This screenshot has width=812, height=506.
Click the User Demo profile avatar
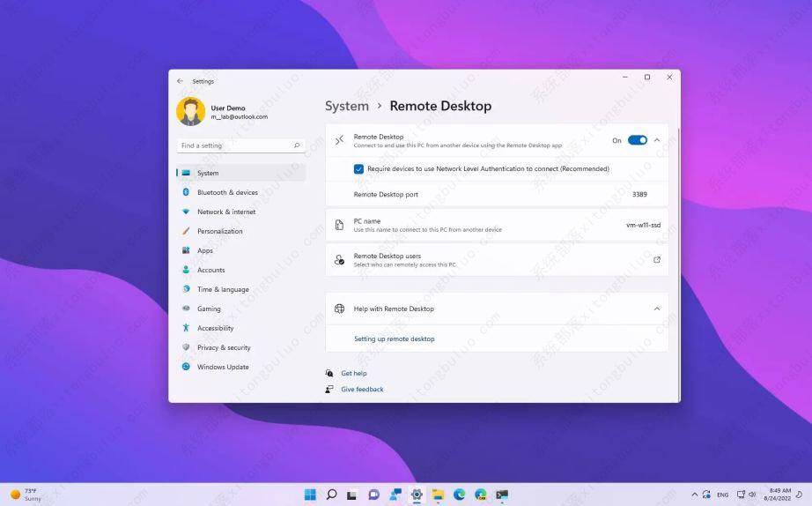(190, 112)
